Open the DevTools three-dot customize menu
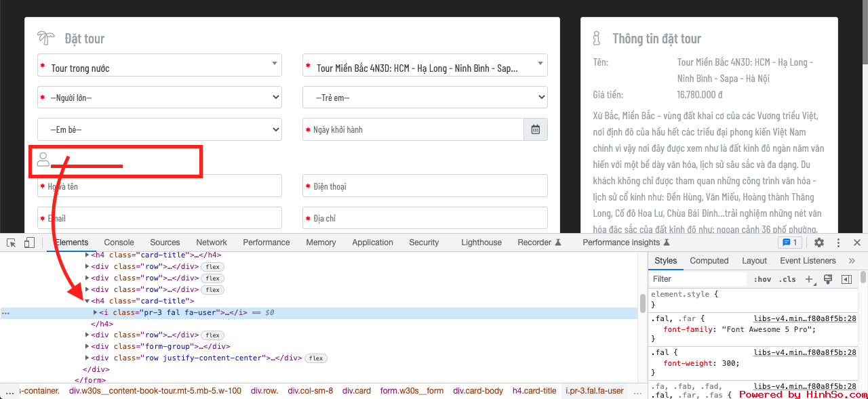This screenshot has width=868, height=399. click(x=839, y=243)
